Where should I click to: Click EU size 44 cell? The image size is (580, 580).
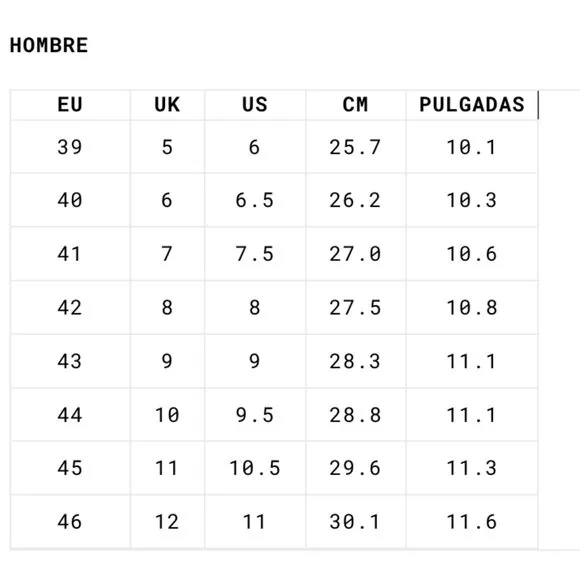point(70,415)
